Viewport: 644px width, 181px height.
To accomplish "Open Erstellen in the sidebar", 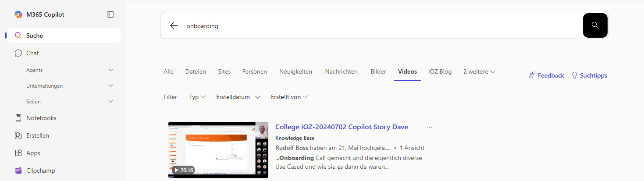I will point(37,135).
